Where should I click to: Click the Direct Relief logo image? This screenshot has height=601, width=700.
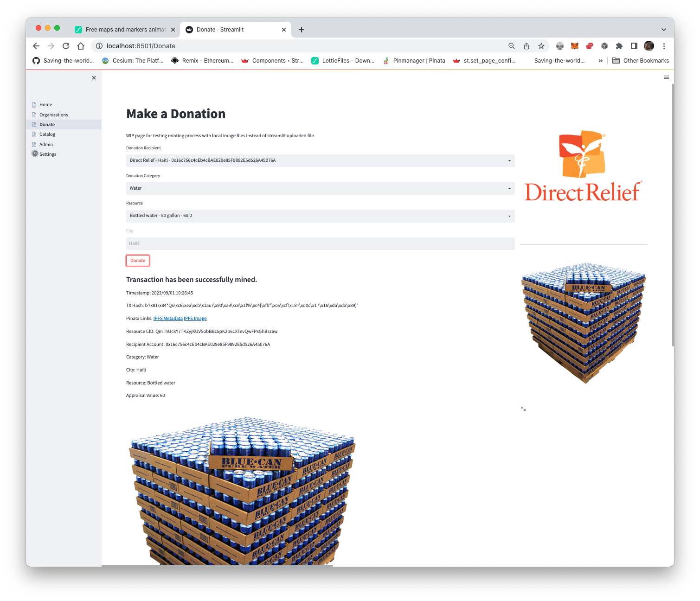pos(583,166)
